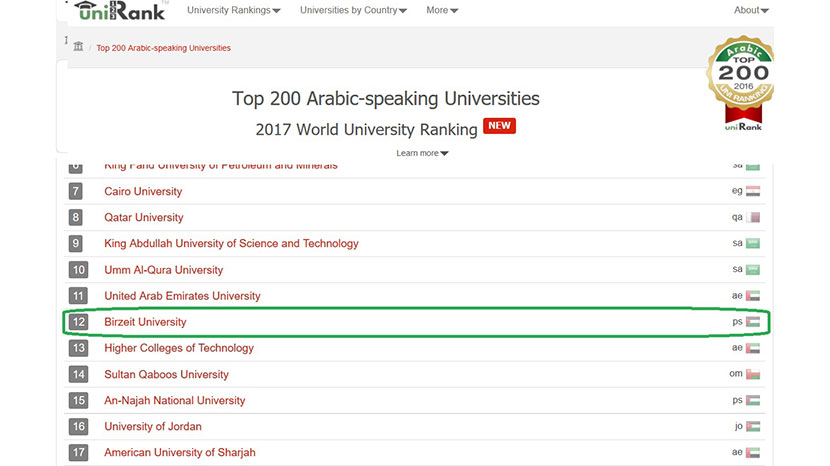Open the More menu
This screenshot has height=466, width=830.
pyautogui.click(x=442, y=10)
